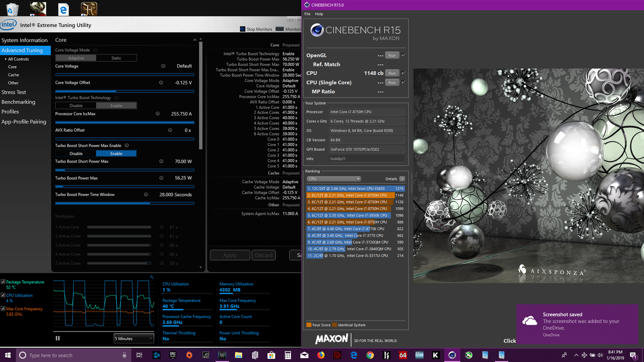This screenshot has height=362, width=644.
Task: Open the Help menu in Cinebench
Action: (x=319, y=14)
